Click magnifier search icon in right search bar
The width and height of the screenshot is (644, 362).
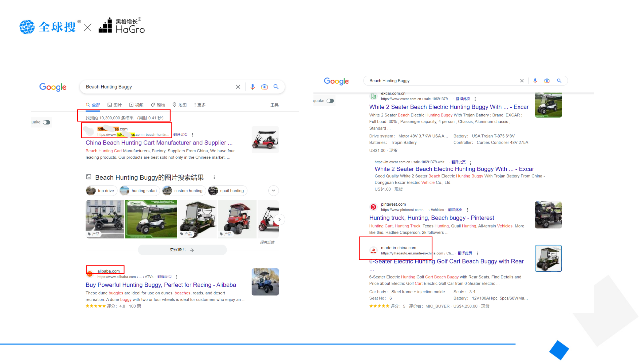[559, 81]
